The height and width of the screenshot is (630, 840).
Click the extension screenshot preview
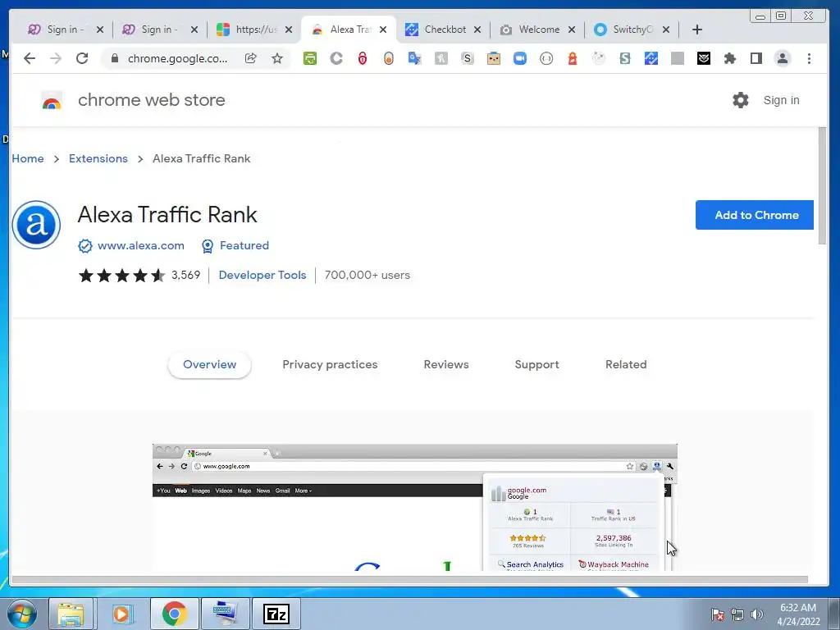(x=414, y=507)
